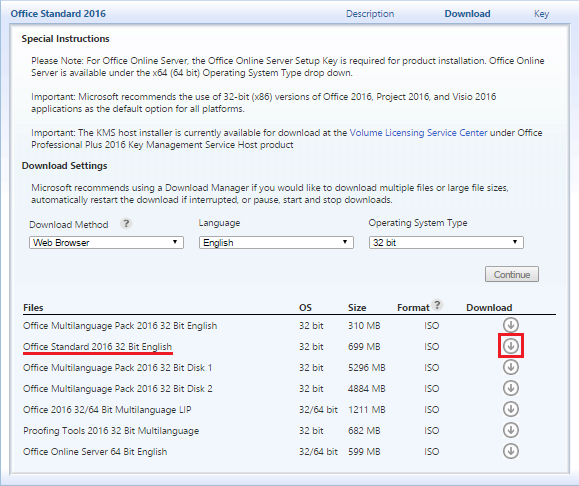This screenshot has height=486, width=579.
Task: Download Office Multilanguage Pack 2016 32 Bit English
Action: click(511, 325)
